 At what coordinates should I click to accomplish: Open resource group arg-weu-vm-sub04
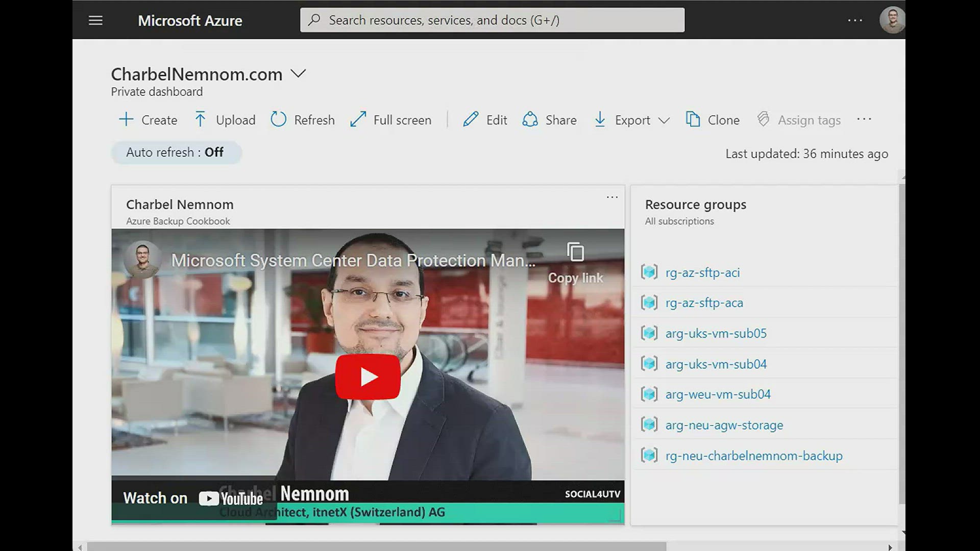tap(718, 394)
